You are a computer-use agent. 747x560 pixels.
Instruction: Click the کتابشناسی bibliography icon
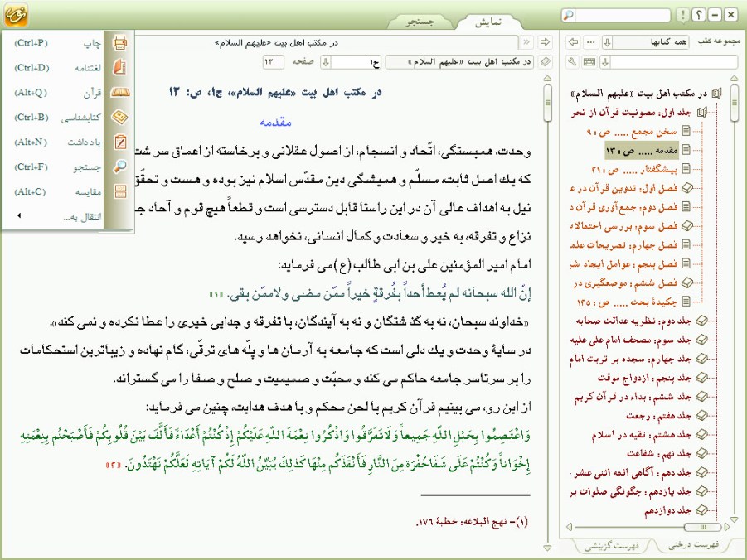tap(119, 117)
